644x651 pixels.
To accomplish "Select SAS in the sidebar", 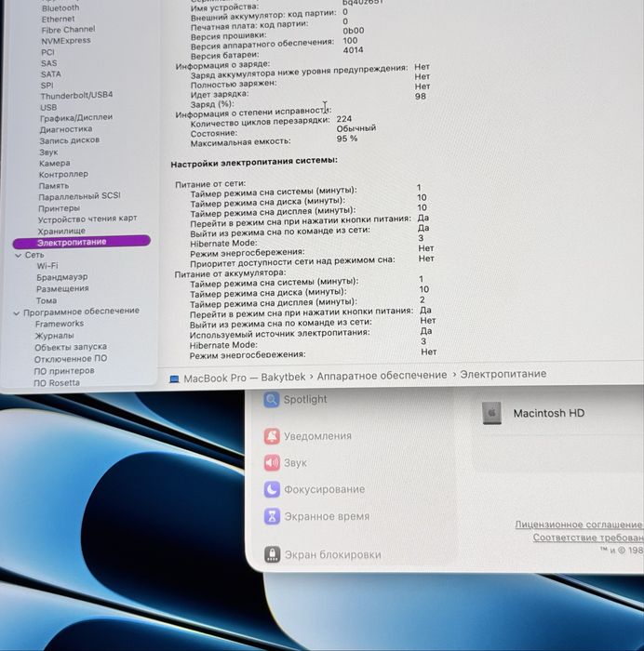I will click(x=48, y=63).
